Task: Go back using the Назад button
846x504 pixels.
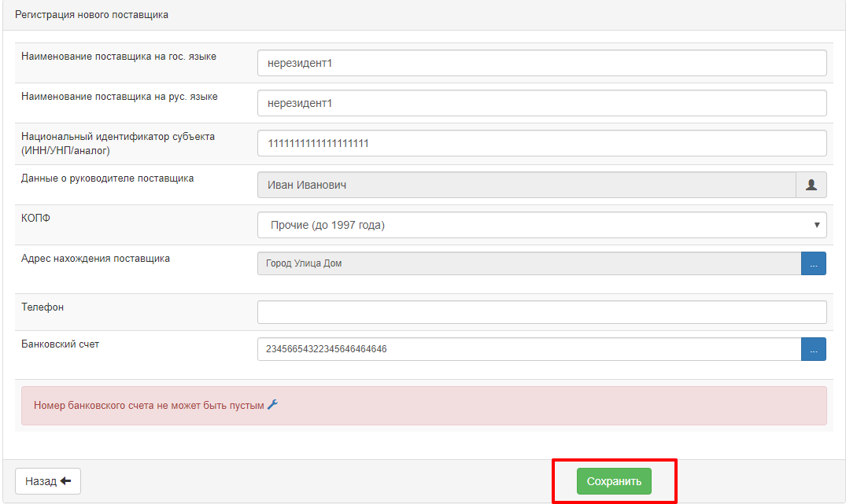Action: (48, 481)
